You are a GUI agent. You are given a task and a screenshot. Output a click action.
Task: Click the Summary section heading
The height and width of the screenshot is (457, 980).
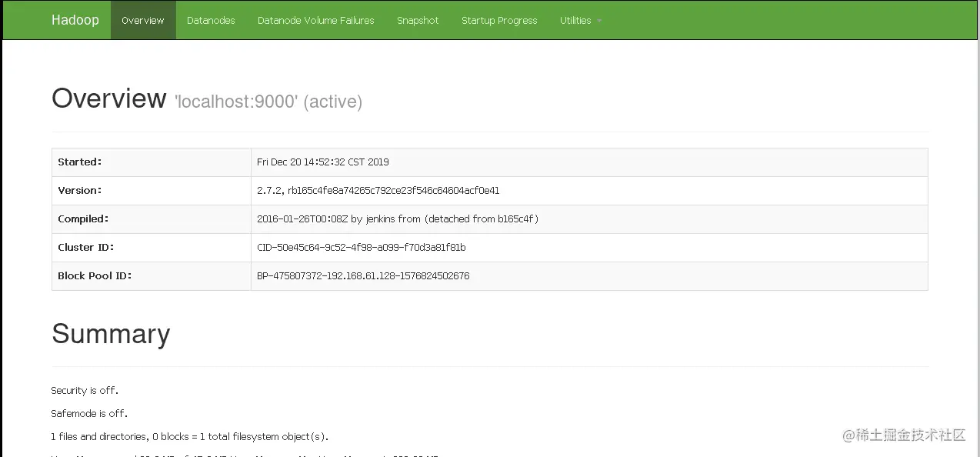pos(111,334)
